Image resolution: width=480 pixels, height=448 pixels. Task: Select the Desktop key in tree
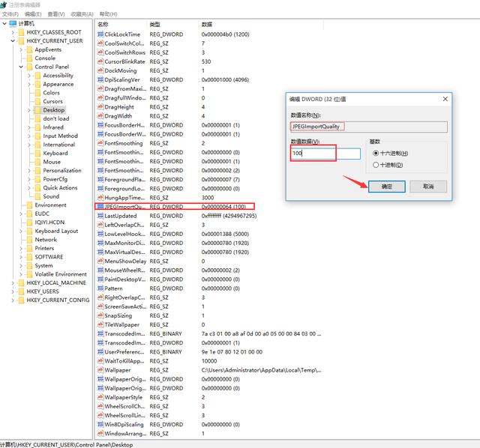coord(54,110)
